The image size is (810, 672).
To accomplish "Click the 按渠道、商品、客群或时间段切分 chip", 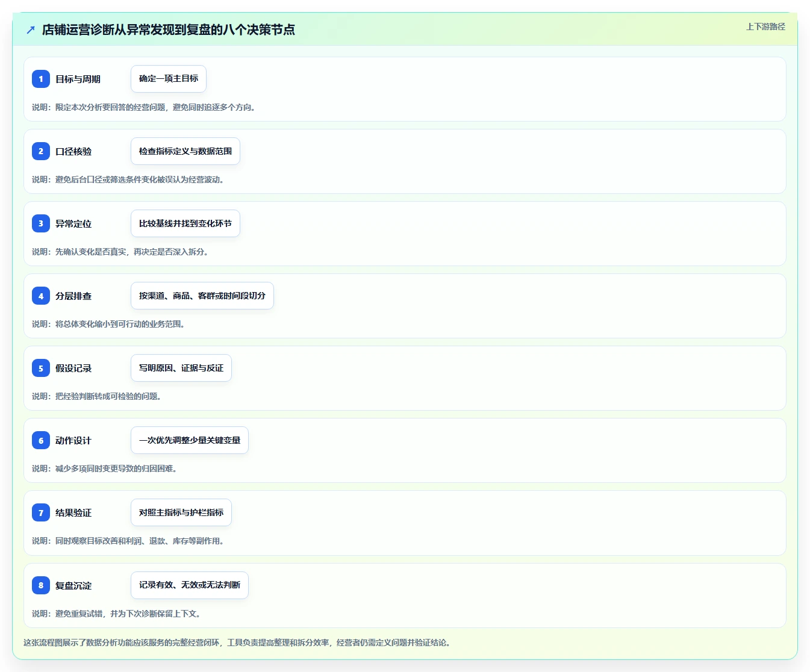I will (x=202, y=296).
